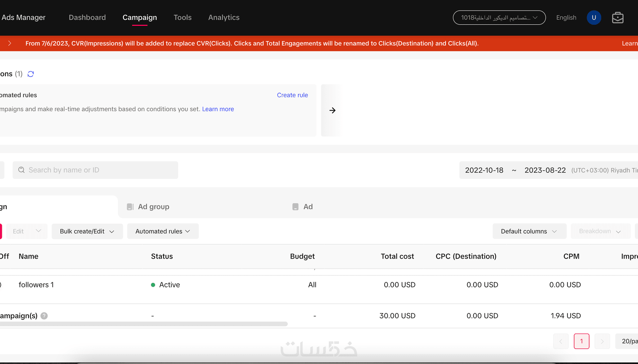Follow the Learn more link about rules
Screen dimensions: 638x364
pos(218,109)
